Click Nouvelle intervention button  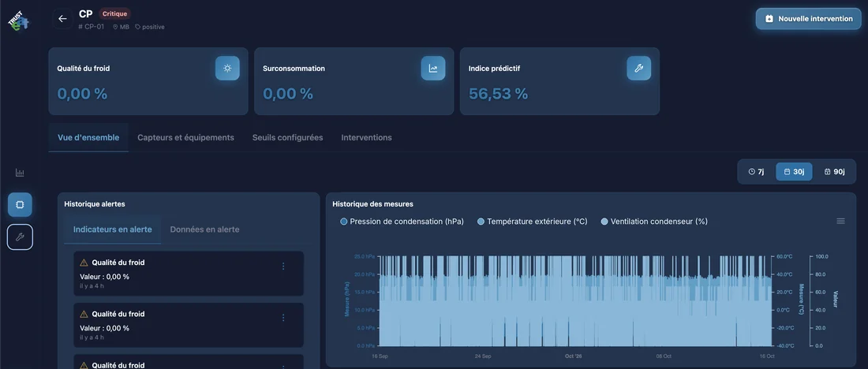point(809,19)
